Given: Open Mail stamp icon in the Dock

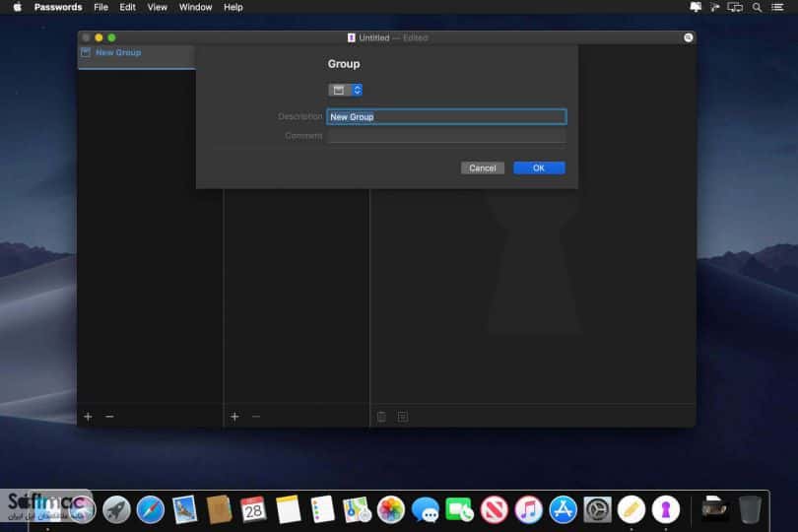Looking at the screenshot, I should pyautogui.click(x=185, y=509).
